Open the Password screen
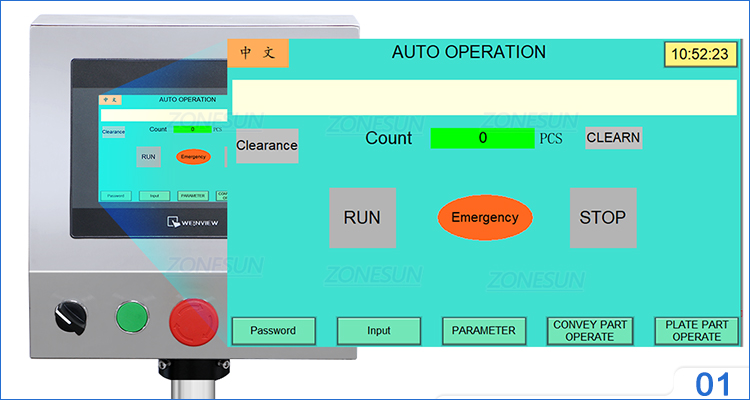 pos(274,331)
